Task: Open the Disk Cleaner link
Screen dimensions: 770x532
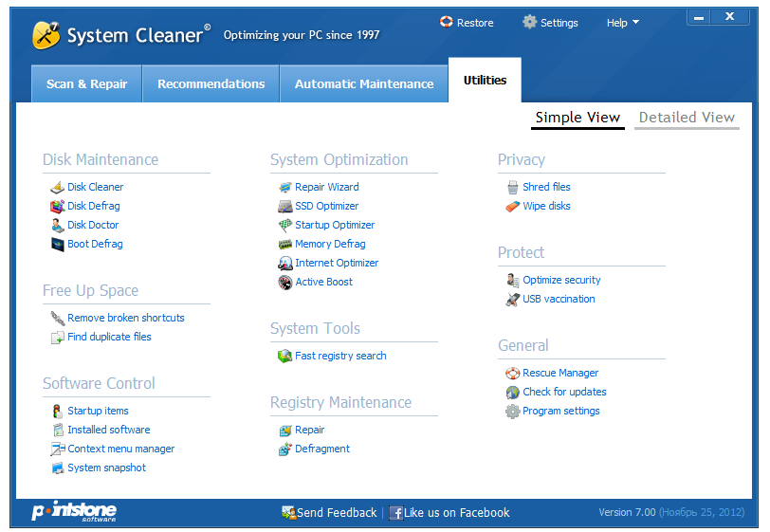Action: point(95,187)
